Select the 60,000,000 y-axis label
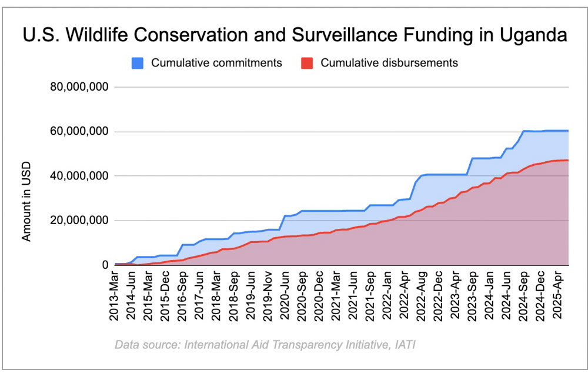The image size is (588, 373). [x=79, y=132]
